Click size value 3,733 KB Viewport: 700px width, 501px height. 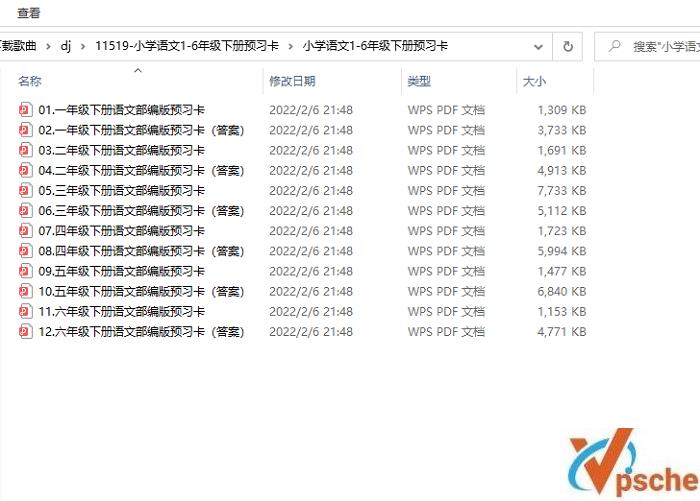click(x=562, y=130)
